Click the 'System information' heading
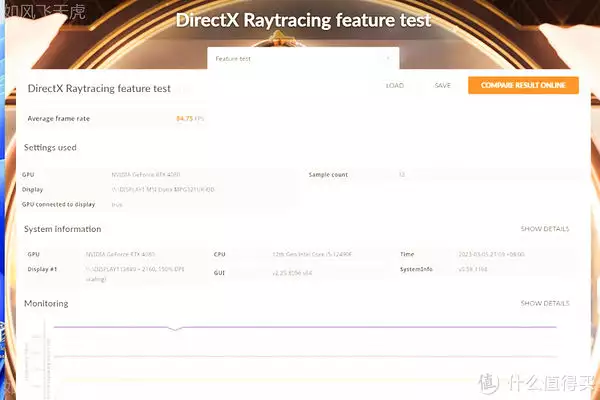600x400 pixels. point(63,229)
